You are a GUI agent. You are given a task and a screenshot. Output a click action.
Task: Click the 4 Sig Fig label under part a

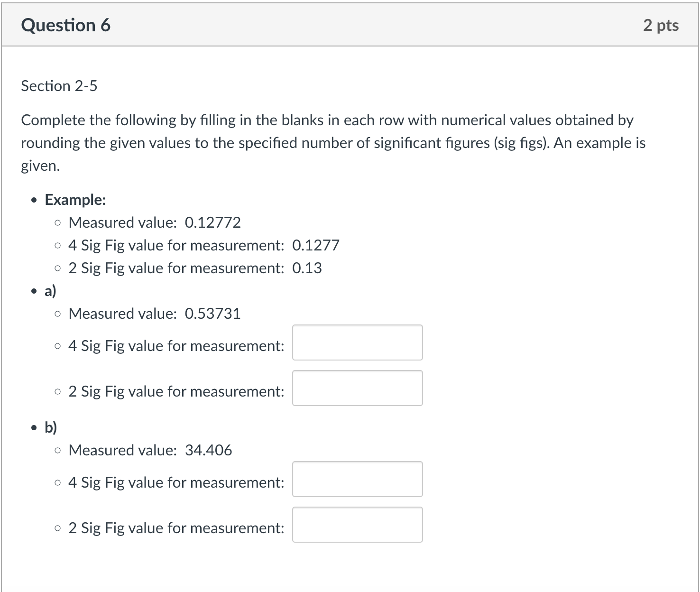(x=176, y=346)
